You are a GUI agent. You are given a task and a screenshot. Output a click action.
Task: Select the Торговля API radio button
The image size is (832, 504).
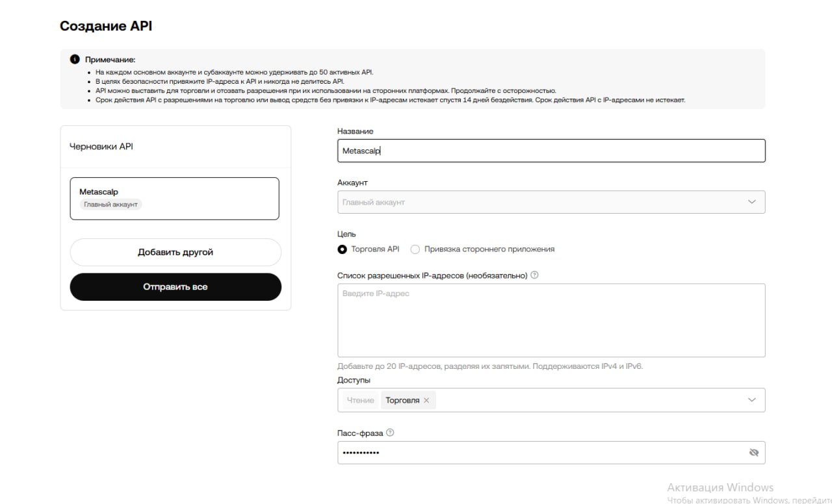[x=343, y=249]
